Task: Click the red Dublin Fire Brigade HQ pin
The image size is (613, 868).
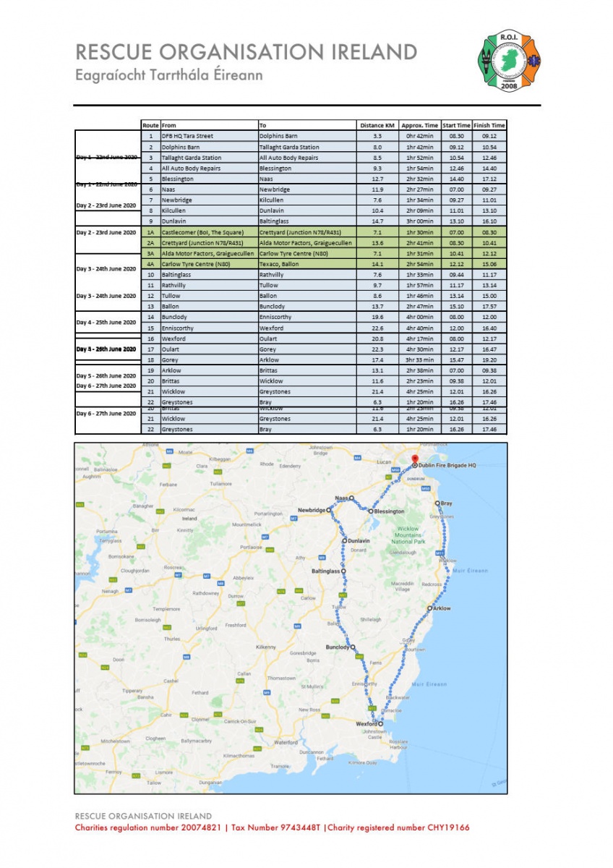Action: point(415,459)
